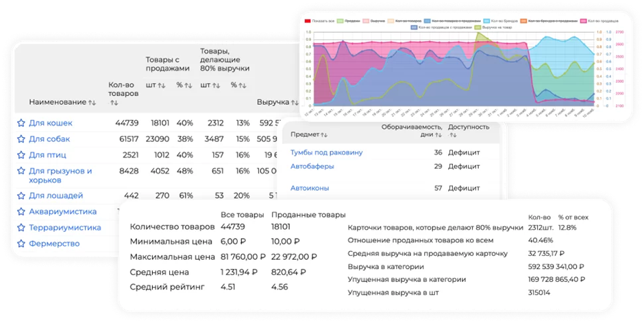Click the star next to Террариумистика
The height and width of the screenshot is (323, 644).
click(x=21, y=227)
